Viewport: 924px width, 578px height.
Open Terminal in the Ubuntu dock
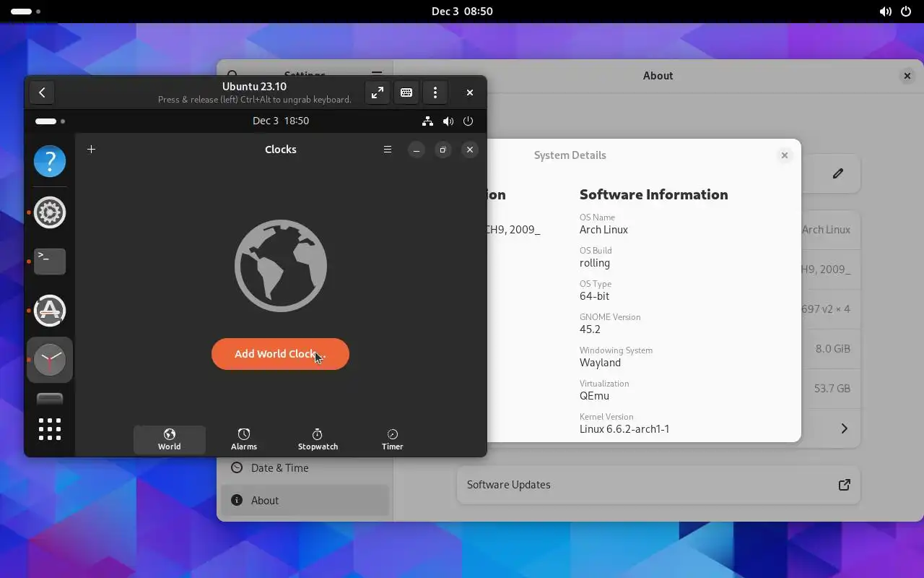50,261
